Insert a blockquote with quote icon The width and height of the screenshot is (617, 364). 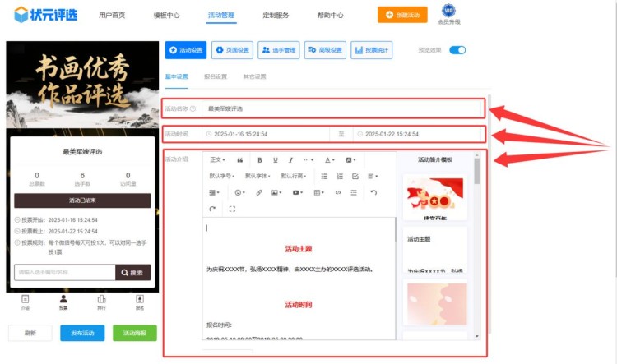(x=240, y=160)
